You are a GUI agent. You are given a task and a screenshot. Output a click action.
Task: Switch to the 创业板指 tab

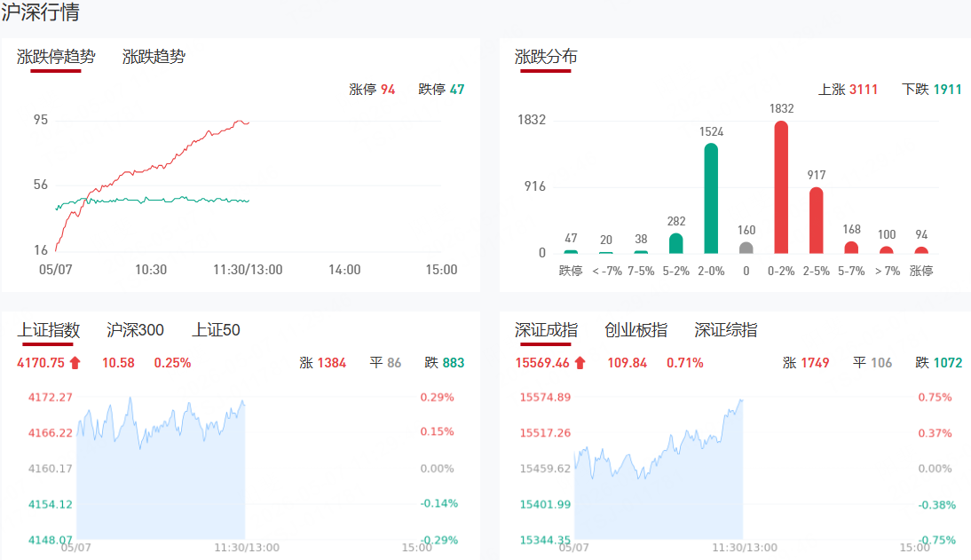point(636,329)
